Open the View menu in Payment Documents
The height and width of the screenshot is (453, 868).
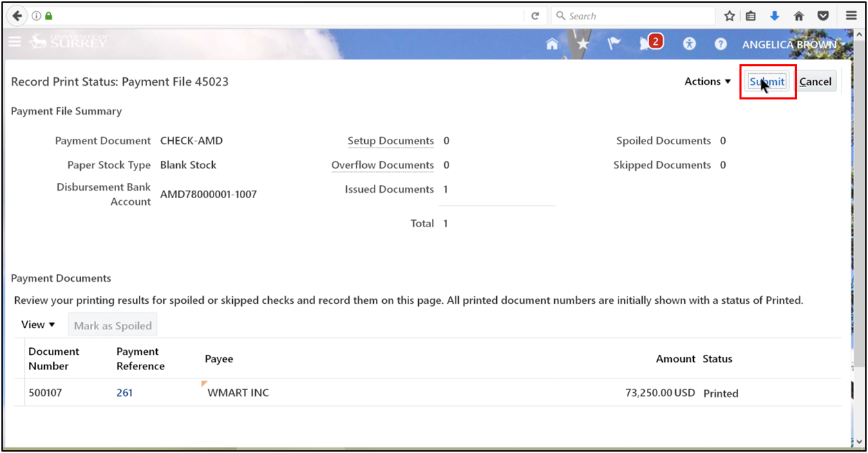pyautogui.click(x=37, y=324)
